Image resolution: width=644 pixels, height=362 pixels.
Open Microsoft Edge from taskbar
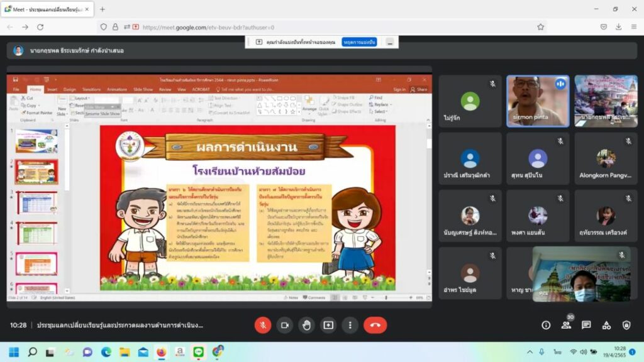pyautogui.click(x=106, y=352)
